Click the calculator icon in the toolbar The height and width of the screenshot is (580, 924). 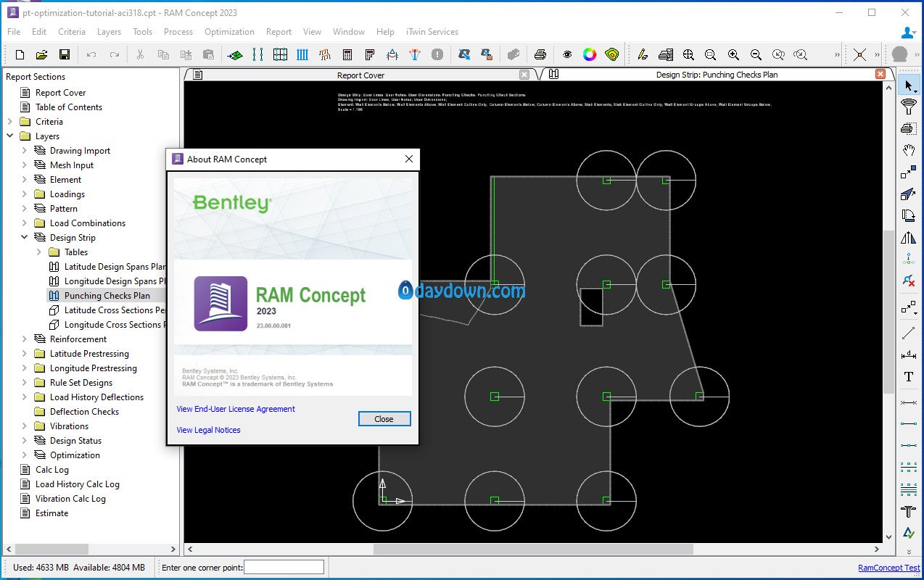pos(347,54)
